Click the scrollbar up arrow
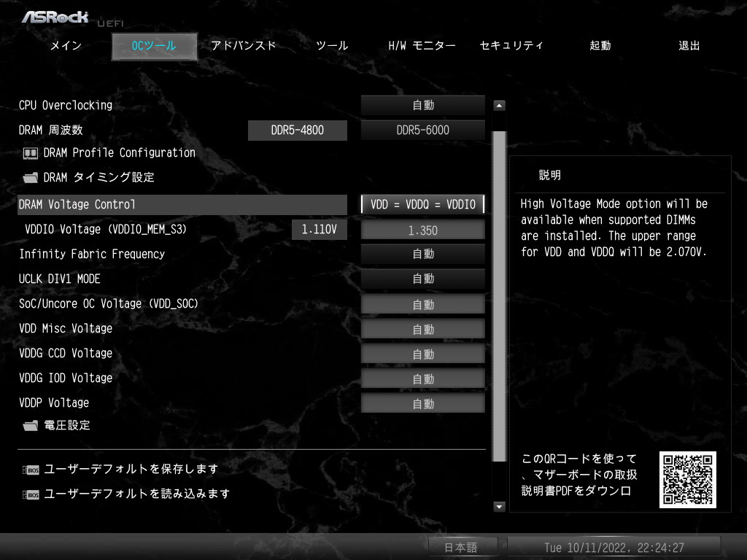 (499, 106)
